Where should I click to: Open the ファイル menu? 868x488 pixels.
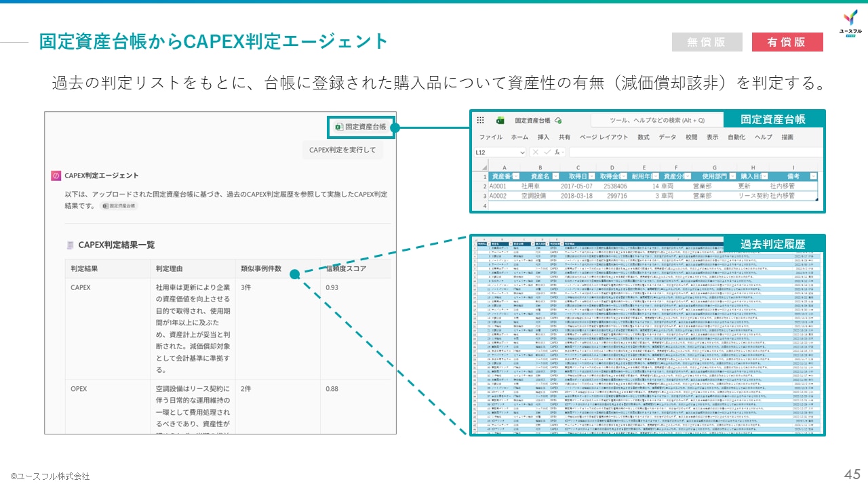[x=490, y=136]
